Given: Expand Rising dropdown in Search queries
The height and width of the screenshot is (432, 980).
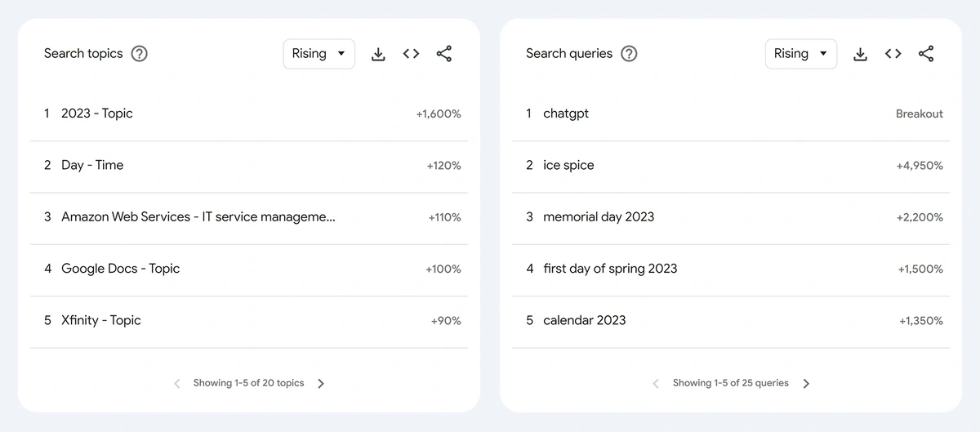Looking at the screenshot, I should 801,54.
